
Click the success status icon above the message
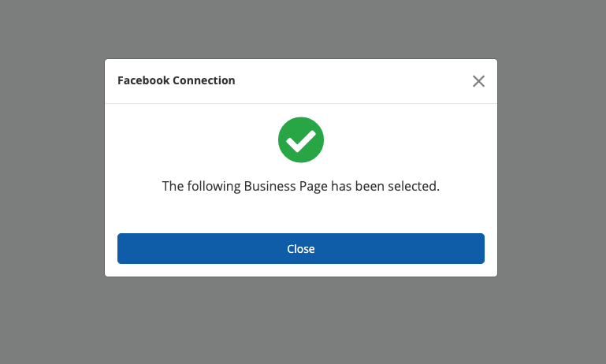pyautogui.click(x=301, y=140)
